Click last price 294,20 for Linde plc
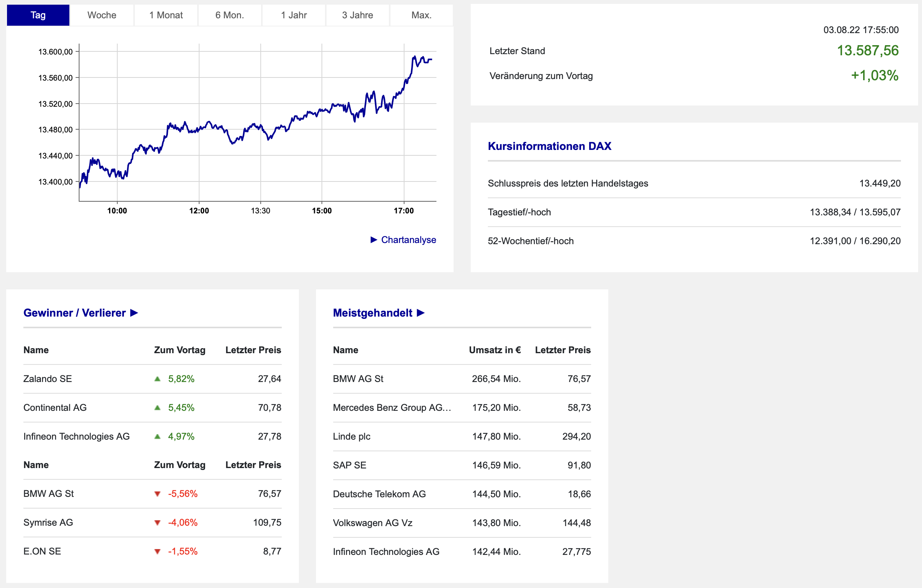This screenshot has height=588, width=922. click(x=577, y=437)
